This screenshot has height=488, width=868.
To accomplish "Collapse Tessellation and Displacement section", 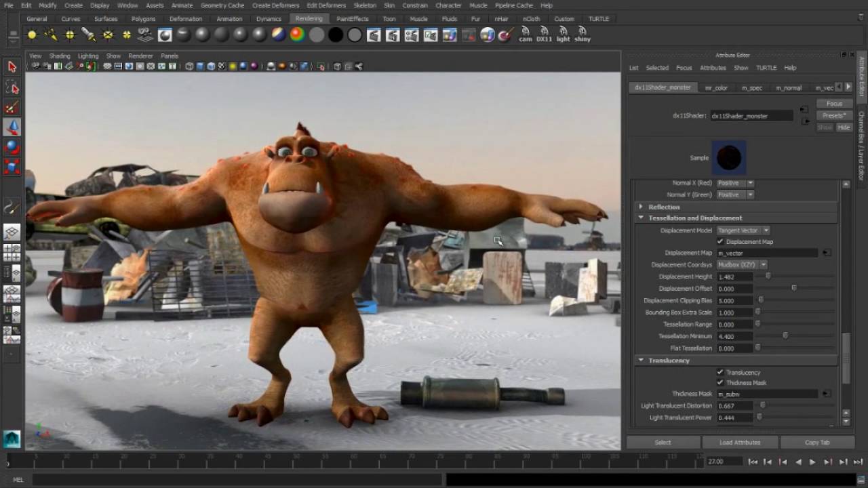I will 641,218.
